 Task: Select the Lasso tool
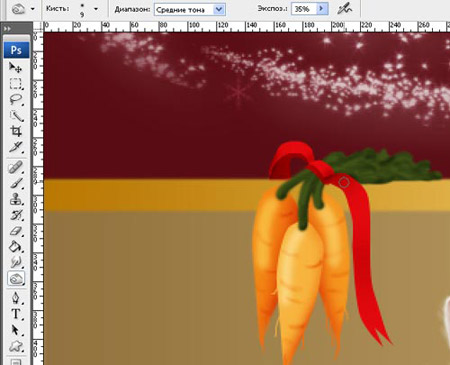tap(16, 100)
